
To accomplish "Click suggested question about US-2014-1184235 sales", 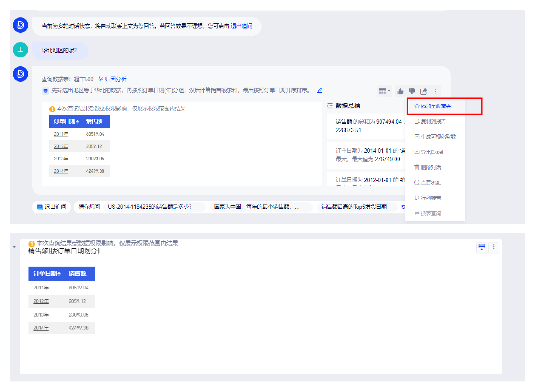I will click(149, 207).
